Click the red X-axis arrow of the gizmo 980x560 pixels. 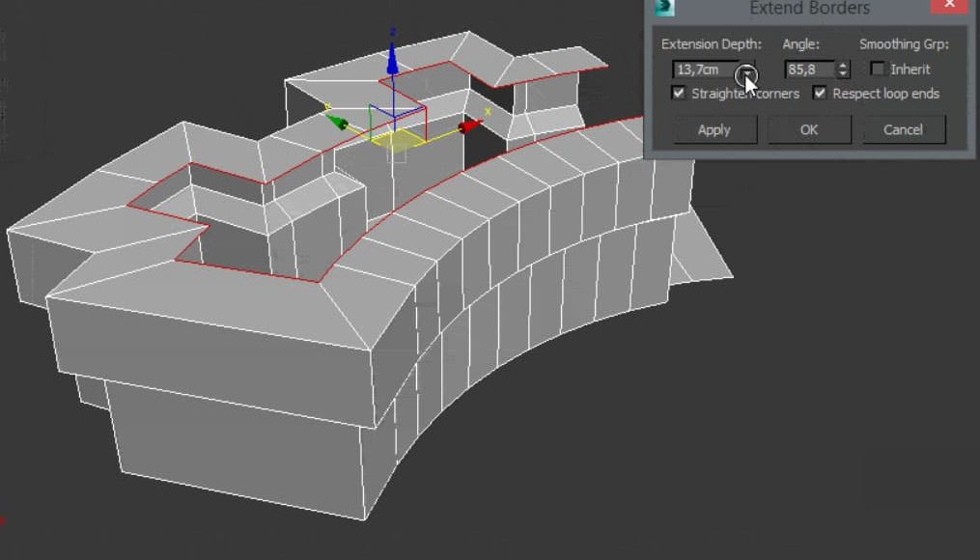click(x=469, y=126)
